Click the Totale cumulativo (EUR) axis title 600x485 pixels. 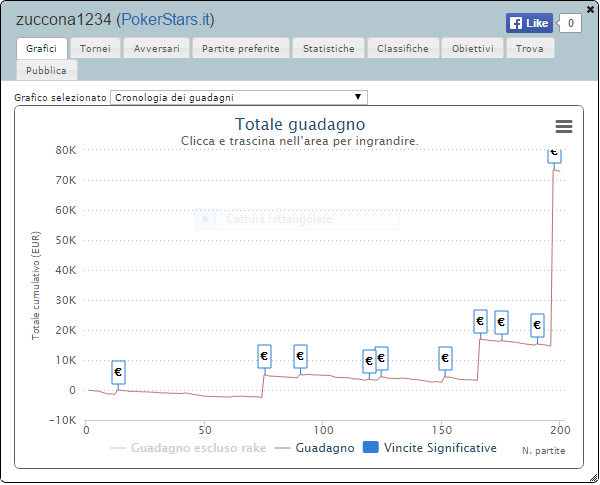[x=36, y=286]
